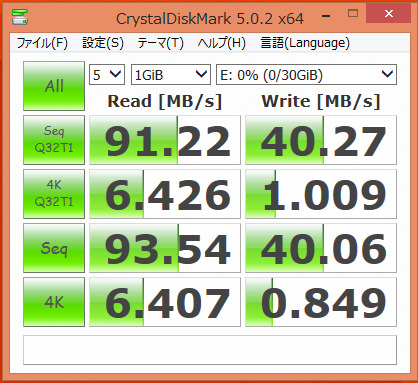This screenshot has height=383, width=418.
Task: Open the ファイル(F) menu
Action: pos(42,43)
